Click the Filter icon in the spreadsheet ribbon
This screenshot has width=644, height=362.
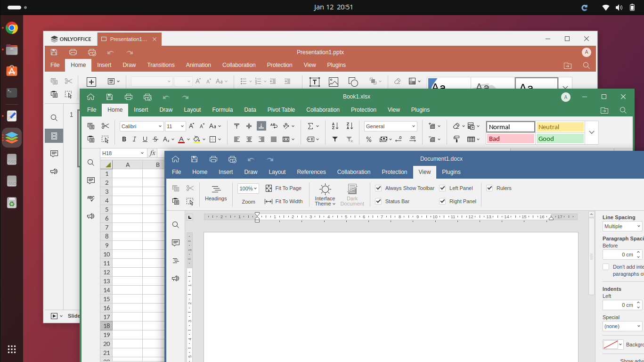pos(335,139)
